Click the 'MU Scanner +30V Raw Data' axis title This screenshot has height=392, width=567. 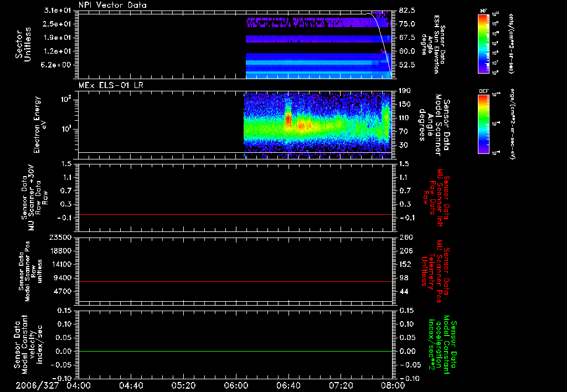point(34,198)
